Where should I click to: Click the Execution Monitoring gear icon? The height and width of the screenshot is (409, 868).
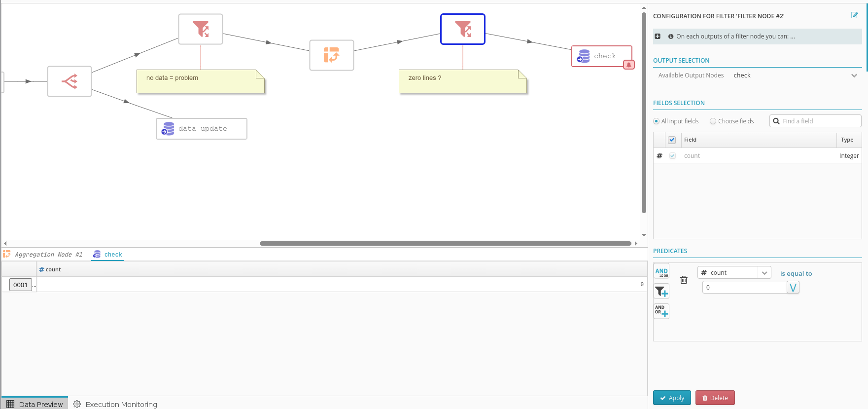77,404
